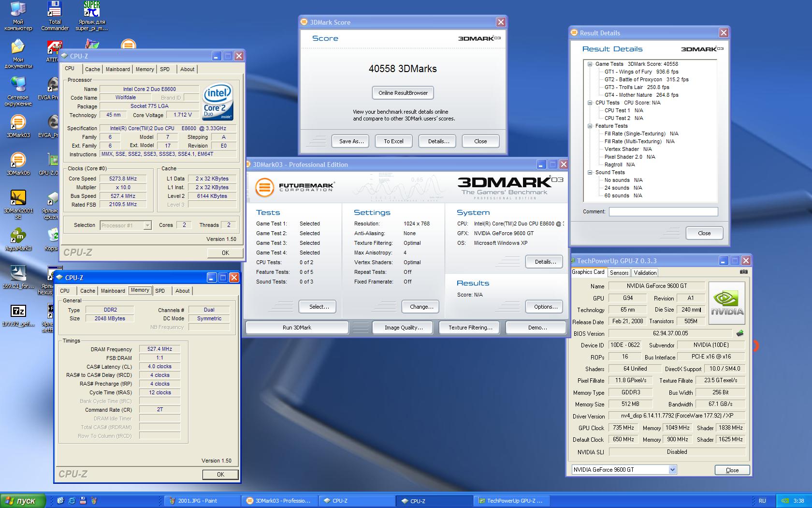Switch to SPD tab in lower CPU-Z
The width and height of the screenshot is (812, 508).
(x=160, y=291)
